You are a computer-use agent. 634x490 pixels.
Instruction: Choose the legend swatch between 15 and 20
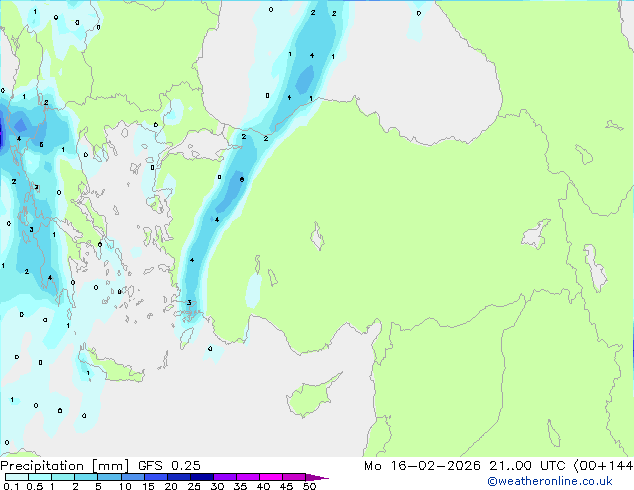tap(156, 477)
